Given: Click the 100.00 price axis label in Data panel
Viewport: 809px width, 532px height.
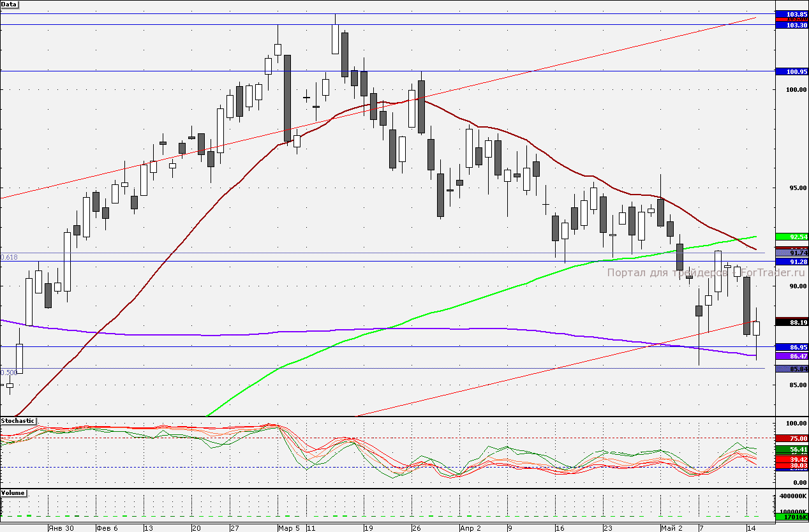Looking at the screenshot, I should [797, 90].
